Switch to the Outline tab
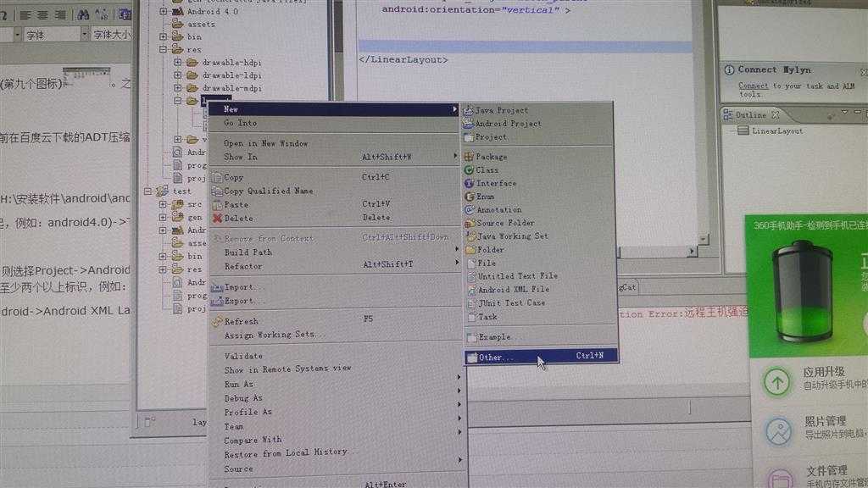Image resolution: width=868 pixels, height=488 pixels. pos(751,115)
